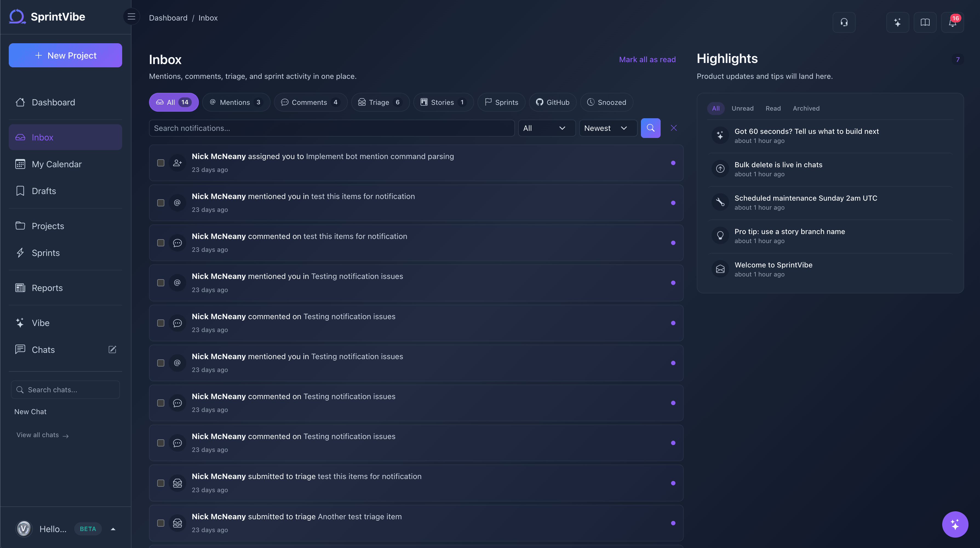Check the 'assigned you to Implement bot mention' notification
Screen dimensions: 980x548
click(161, 163)
